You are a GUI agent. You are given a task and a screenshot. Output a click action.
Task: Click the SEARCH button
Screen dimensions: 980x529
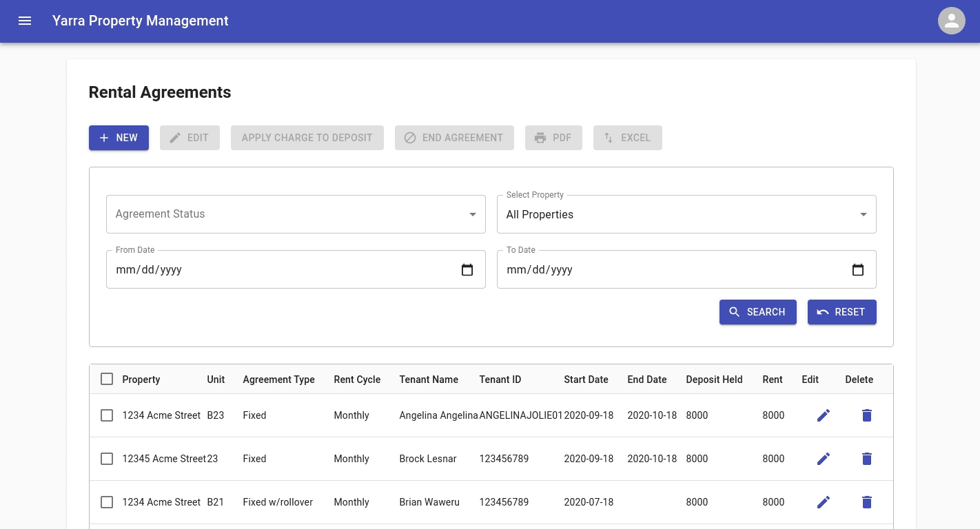coord(758,312)
